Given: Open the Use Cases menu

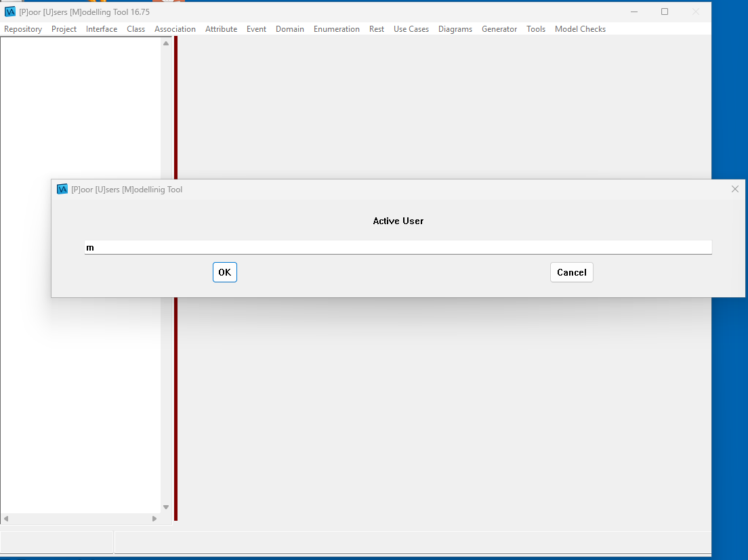Looking at the screenshot, I should [x=411, y=29].
